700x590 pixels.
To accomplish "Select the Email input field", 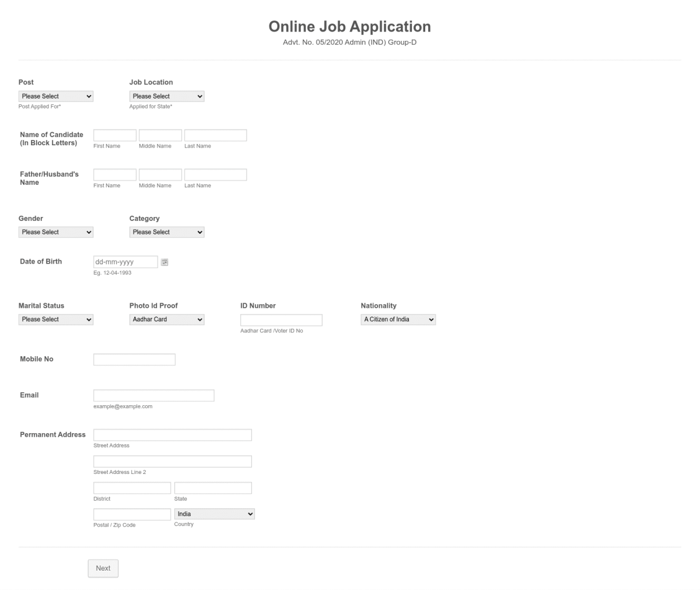I will (153, 395).
